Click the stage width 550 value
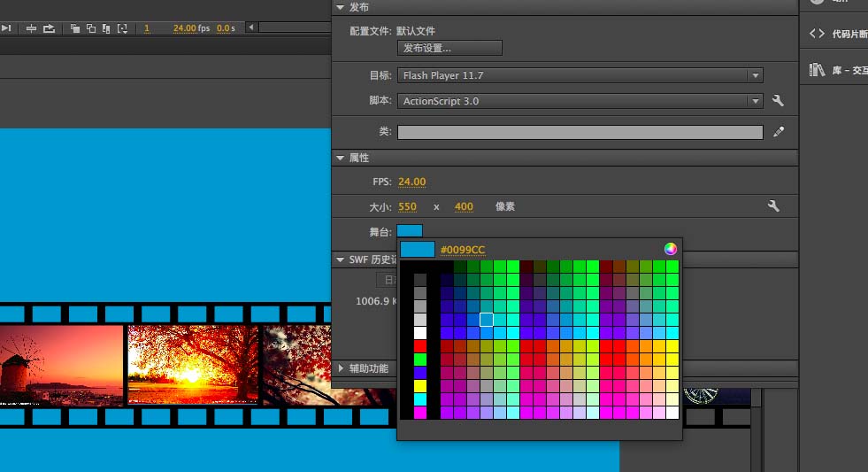 (x=407, y=206)
